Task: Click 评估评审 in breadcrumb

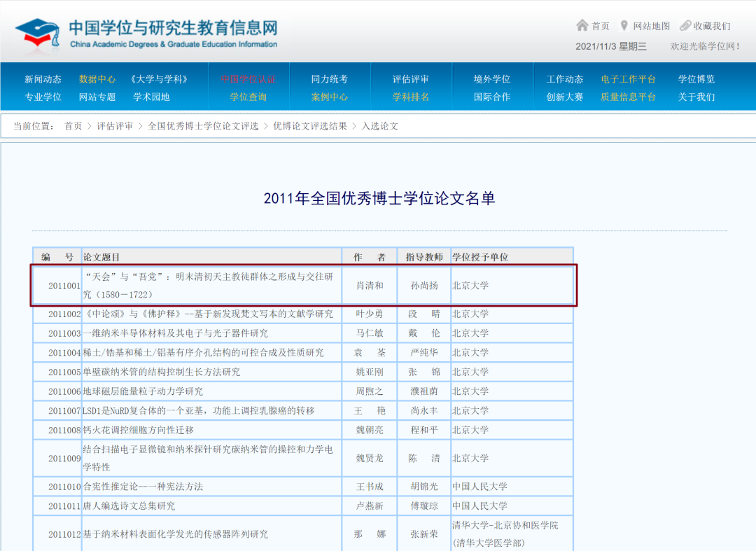Action: [115, 126]
